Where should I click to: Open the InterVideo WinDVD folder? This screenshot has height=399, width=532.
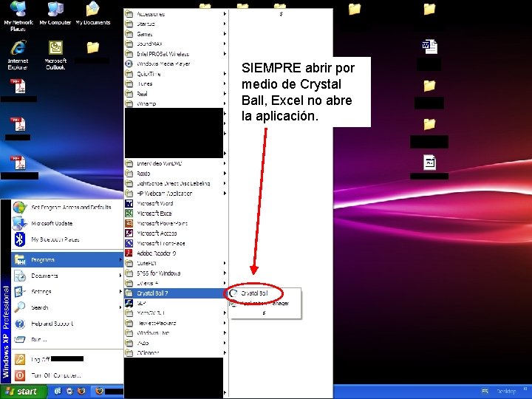click(x=176, y=163)
